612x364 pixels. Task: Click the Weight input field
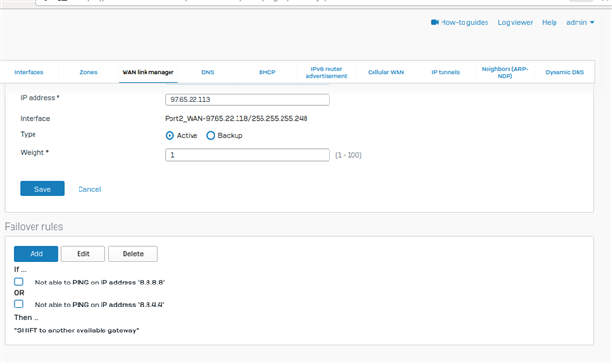coord(247,155)
